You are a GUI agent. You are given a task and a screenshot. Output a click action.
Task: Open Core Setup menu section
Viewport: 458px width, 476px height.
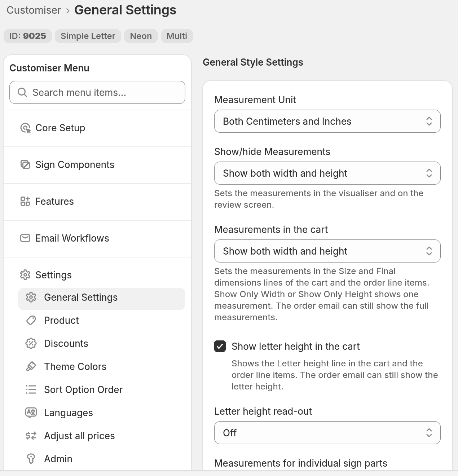click(97, 128)
